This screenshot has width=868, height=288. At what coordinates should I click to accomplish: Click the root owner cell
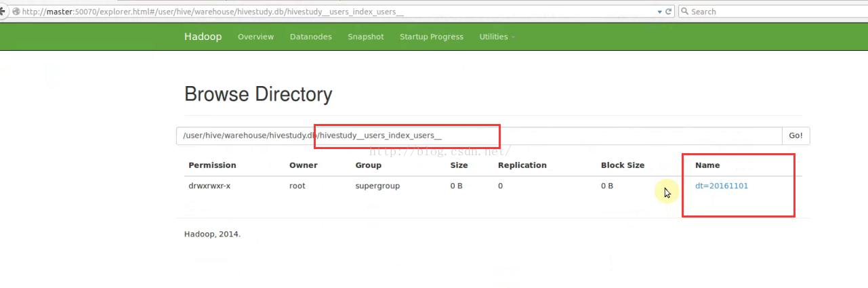(x=297, y=186)
